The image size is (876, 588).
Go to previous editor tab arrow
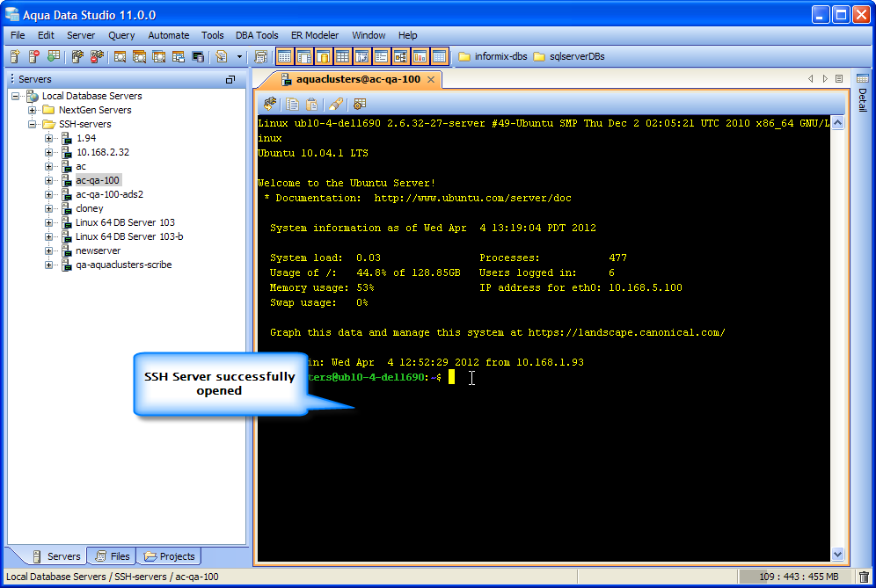811,79
